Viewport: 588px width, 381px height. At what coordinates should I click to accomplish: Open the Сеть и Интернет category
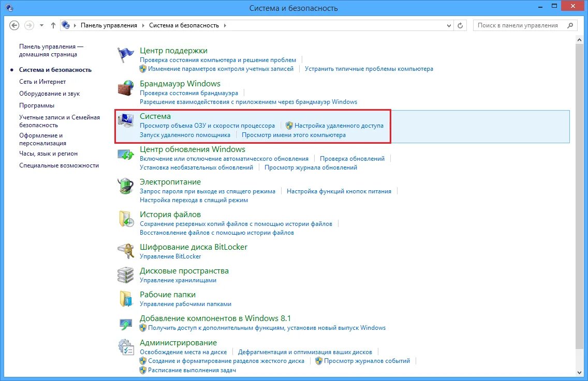(42, 82)
